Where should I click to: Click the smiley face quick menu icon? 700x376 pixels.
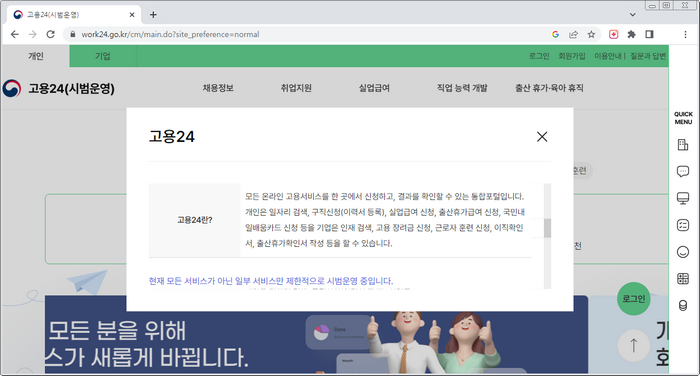[683, 252]
